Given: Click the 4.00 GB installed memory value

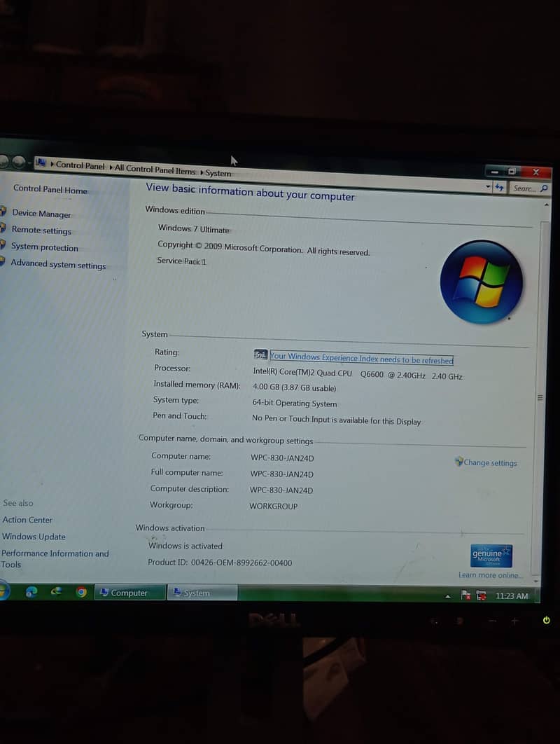Looking at the screenshot, I should 294,387.
